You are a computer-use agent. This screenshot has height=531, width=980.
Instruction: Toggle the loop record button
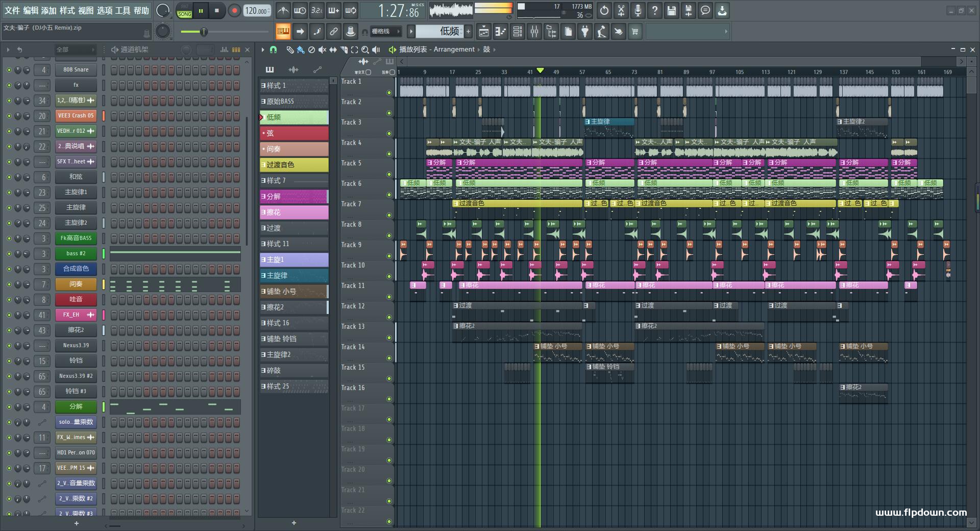[x=351, y=10]
